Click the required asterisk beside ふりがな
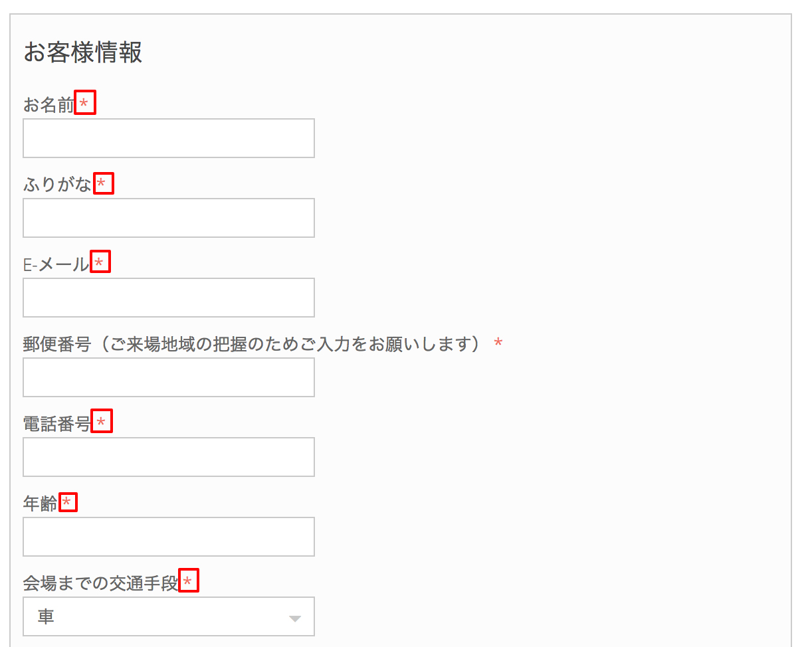 point(103,183)
